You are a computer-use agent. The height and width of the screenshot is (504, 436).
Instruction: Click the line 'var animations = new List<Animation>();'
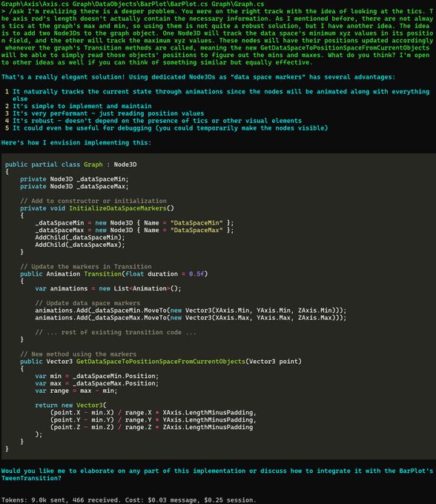pyautogui.click(x=108, y=288)
